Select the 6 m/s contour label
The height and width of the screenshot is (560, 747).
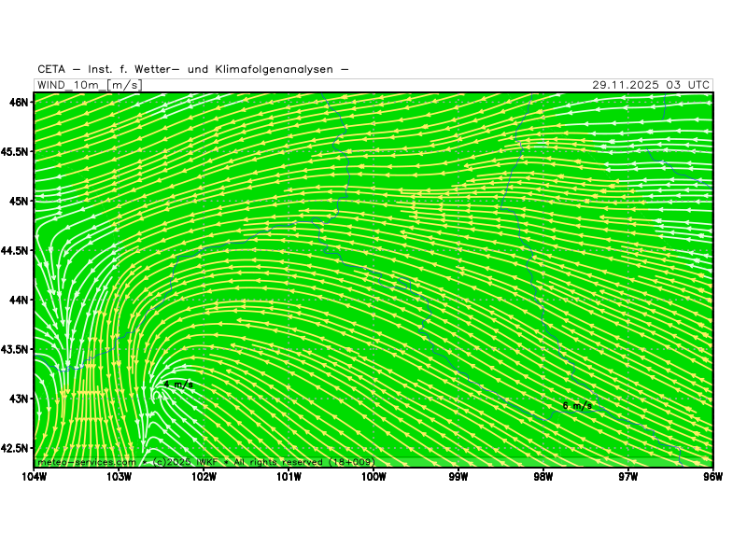pos(577,405)
